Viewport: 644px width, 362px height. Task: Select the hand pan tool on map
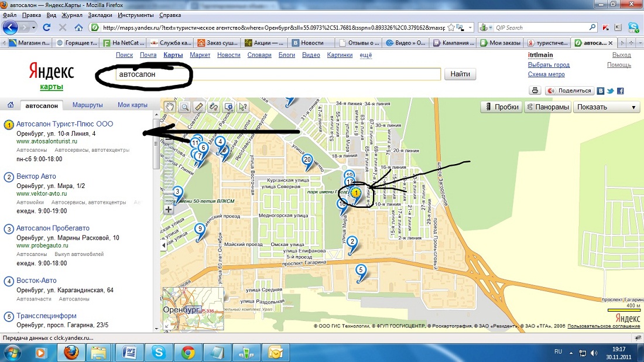tap(170, 107)
